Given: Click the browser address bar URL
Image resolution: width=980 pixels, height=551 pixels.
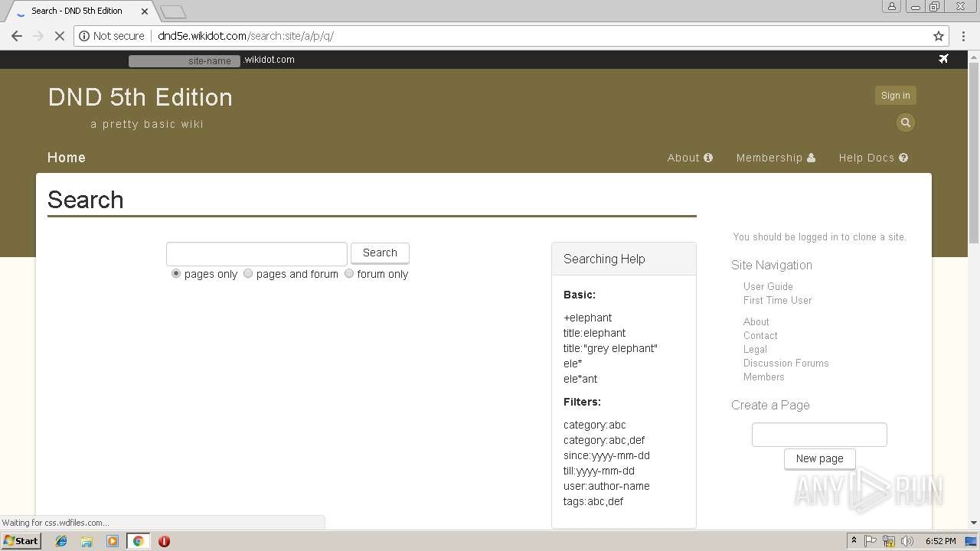Looking at the screenshot, I should coord(246,36).
